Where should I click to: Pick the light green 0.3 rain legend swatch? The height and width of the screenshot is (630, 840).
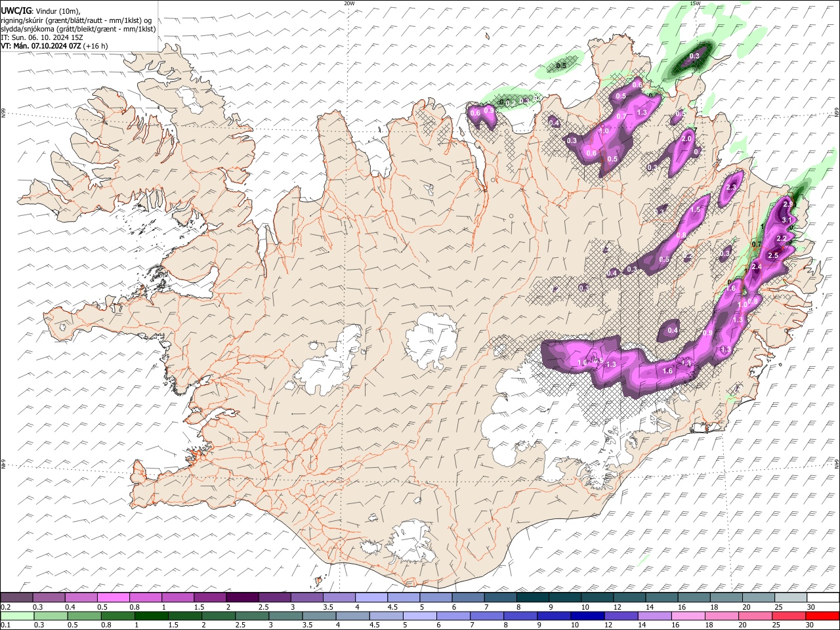click(50, 616)
